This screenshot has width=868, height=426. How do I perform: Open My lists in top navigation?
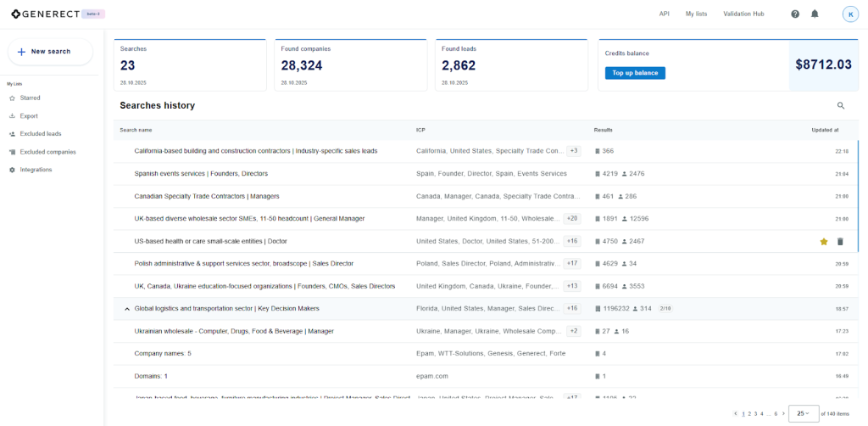(x=696, y=14)
